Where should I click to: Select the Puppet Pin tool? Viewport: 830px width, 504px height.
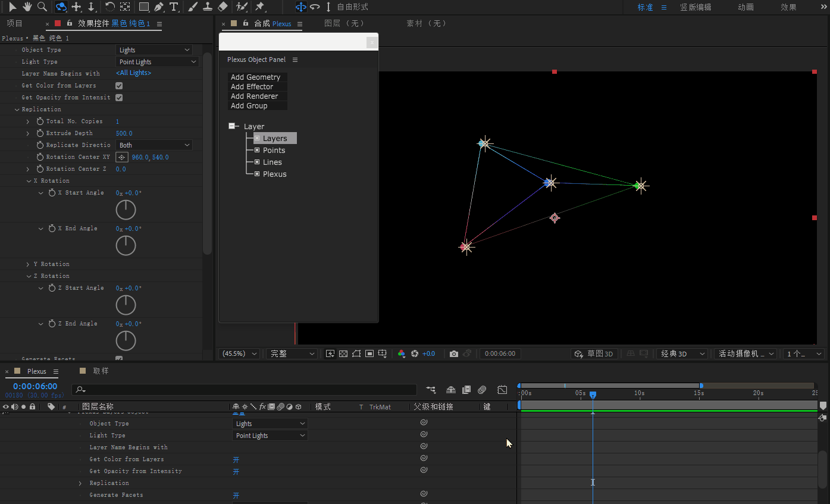point(260,7)
